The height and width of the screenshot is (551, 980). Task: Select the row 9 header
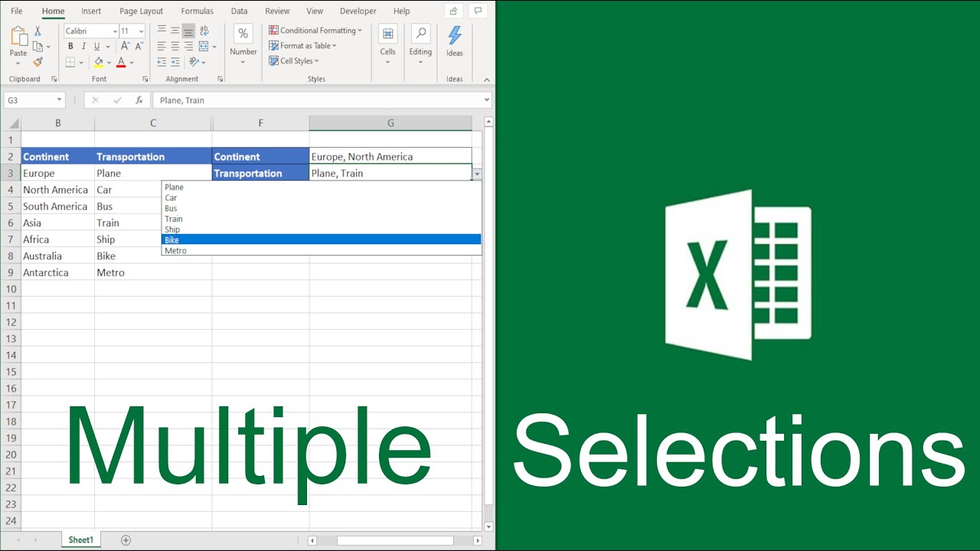(x=11, y=272)
